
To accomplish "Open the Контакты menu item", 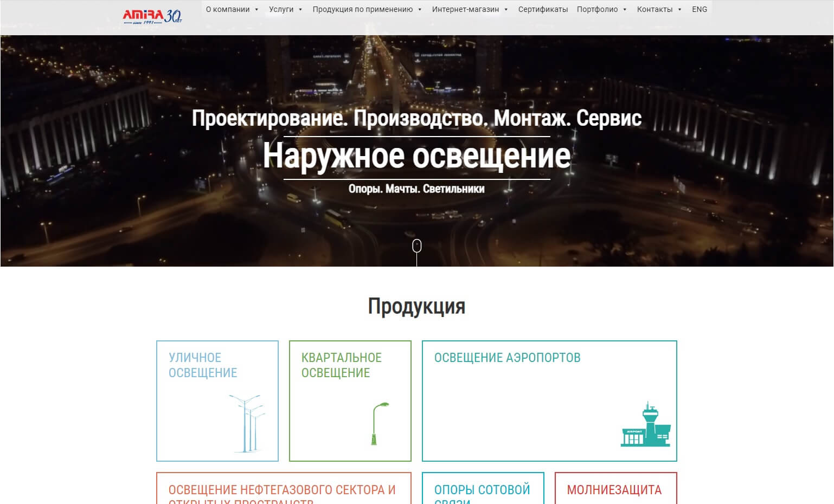I will [655, 9].
